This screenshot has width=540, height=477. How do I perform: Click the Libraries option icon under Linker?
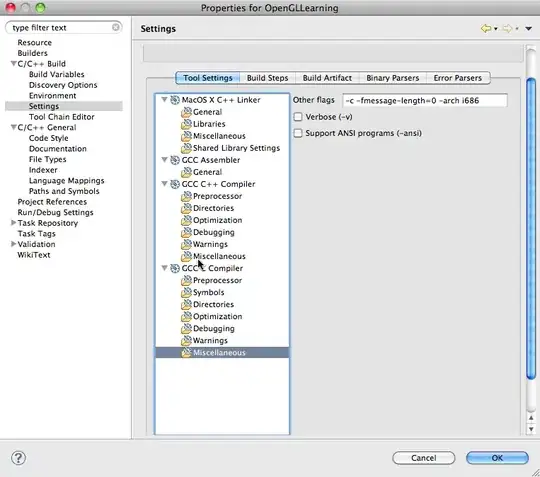pyautogui.click(x=186, y=124)
